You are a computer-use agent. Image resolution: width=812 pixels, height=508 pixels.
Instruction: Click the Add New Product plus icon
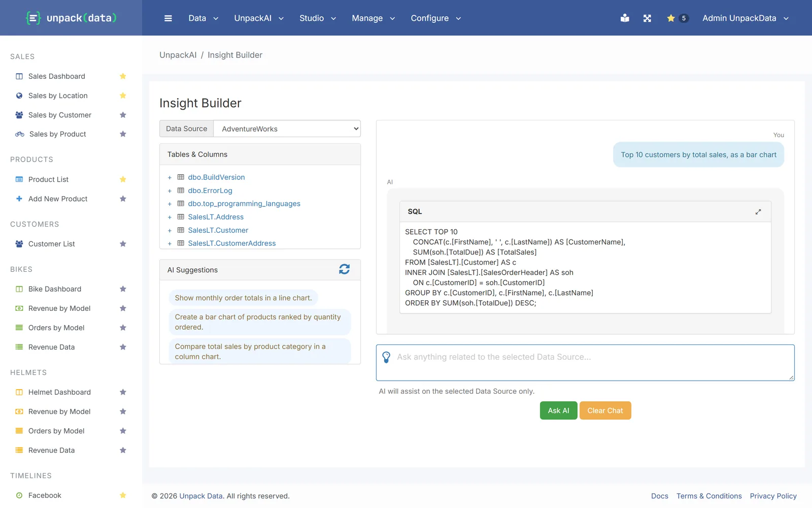pyautogui.click(x=19, y=199)
